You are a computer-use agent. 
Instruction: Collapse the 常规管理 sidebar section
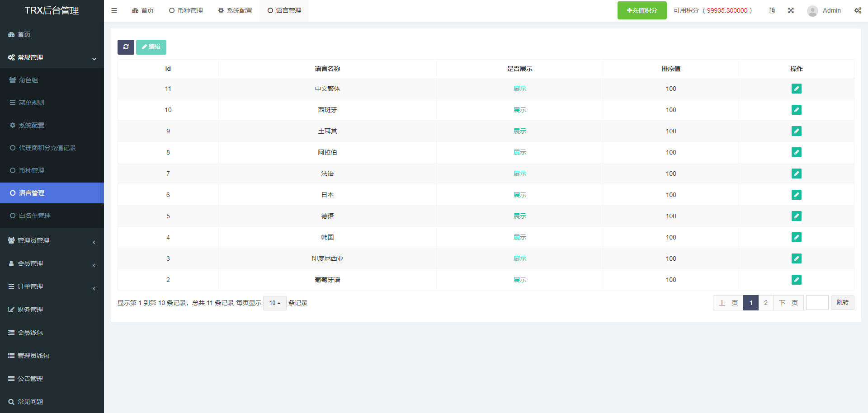[52, 57]
